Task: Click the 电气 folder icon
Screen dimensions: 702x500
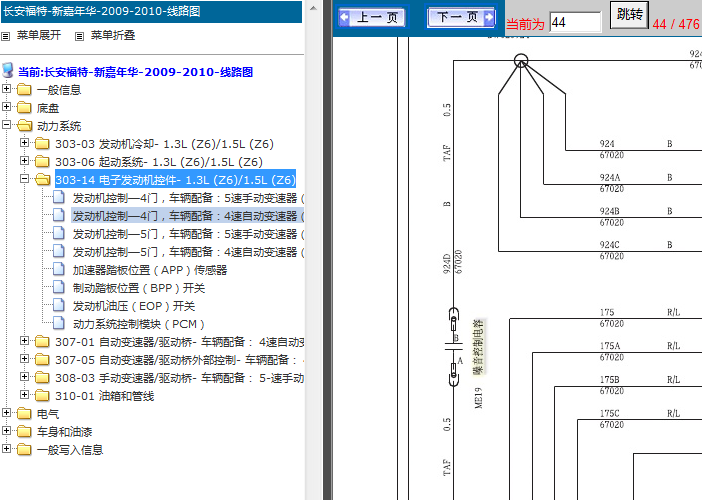Action: (x=24, y=414)
